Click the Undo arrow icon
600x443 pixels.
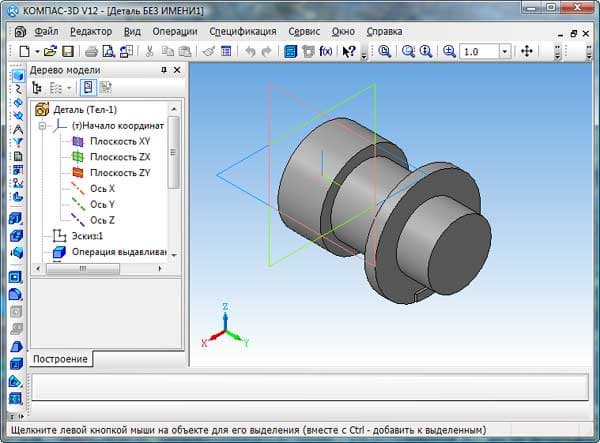click(x=250, y=51)
